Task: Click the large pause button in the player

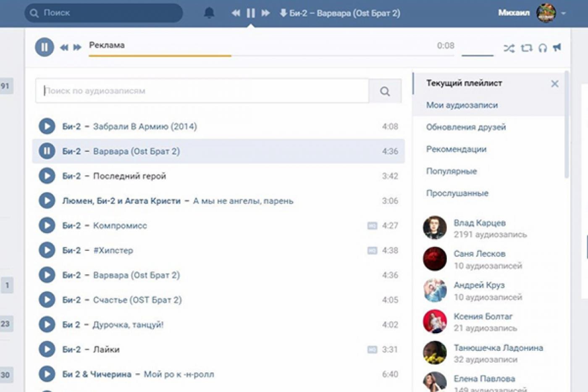Action: (45, 47)
